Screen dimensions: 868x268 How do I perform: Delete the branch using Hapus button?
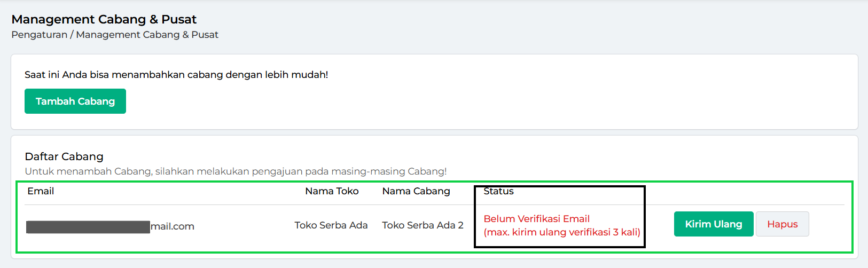(783, 224)
